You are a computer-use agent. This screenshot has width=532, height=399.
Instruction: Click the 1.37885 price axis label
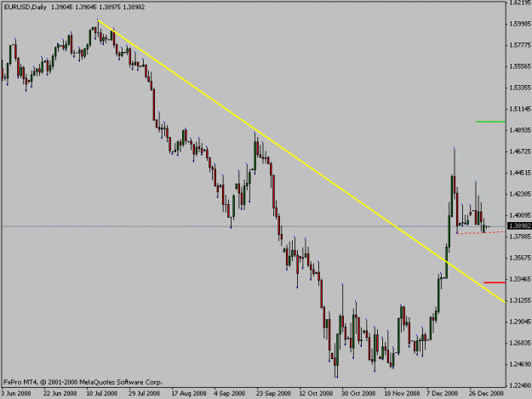point(520,237)
